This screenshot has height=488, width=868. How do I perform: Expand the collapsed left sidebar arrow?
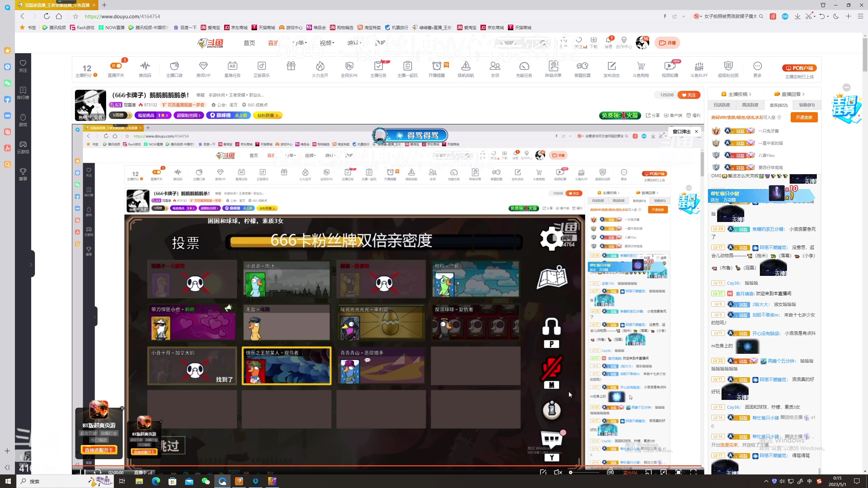(31, 264)
